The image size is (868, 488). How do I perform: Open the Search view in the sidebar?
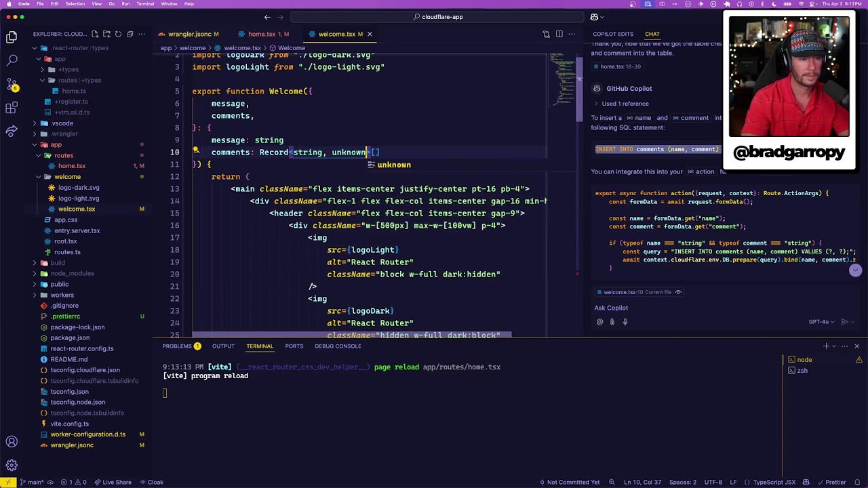click(11, 60)
